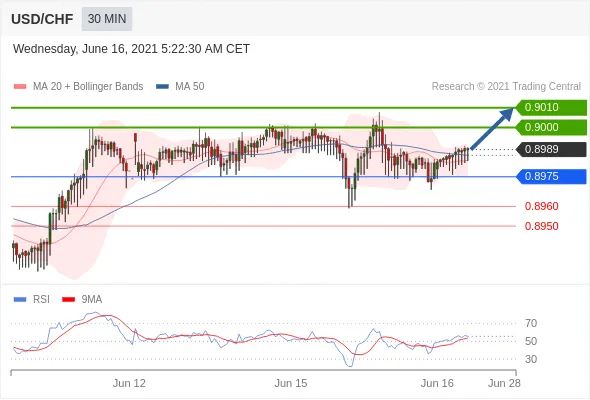Click the blue upward forecast arrow
This screenshot has height=400, width=590.
(x=492, y=128)
